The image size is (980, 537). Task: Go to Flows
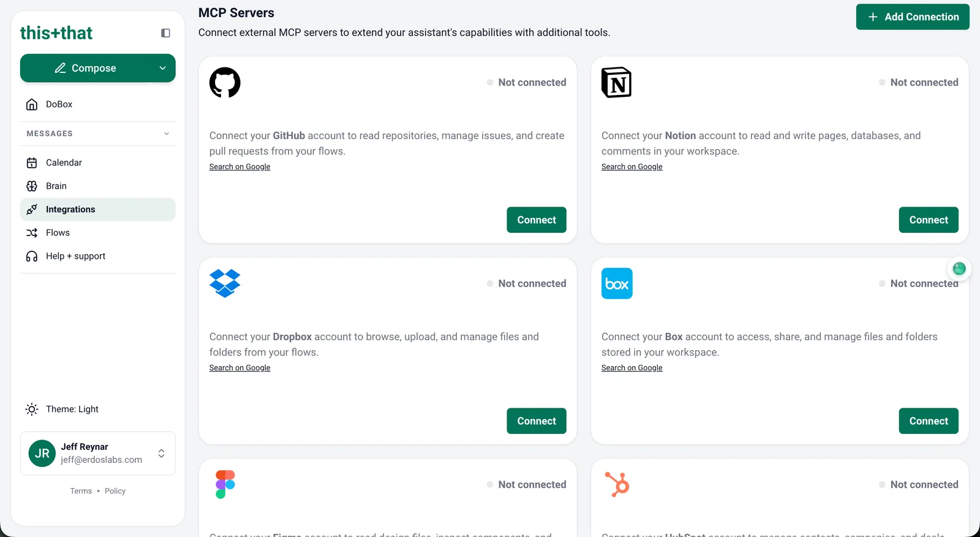[98, 233]
